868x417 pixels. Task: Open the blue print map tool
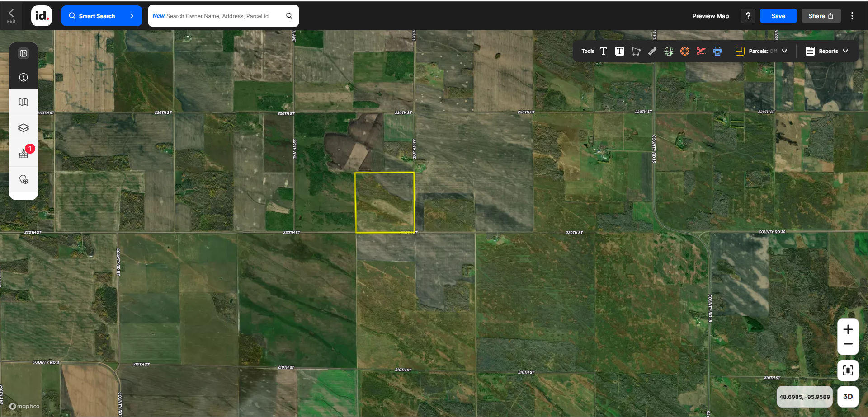point(717,51)
